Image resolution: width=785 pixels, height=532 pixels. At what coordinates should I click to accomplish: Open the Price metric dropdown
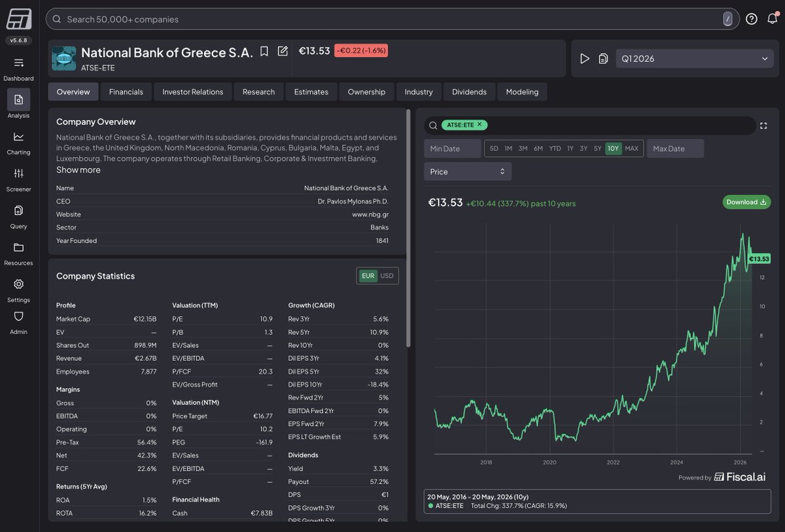468,172
